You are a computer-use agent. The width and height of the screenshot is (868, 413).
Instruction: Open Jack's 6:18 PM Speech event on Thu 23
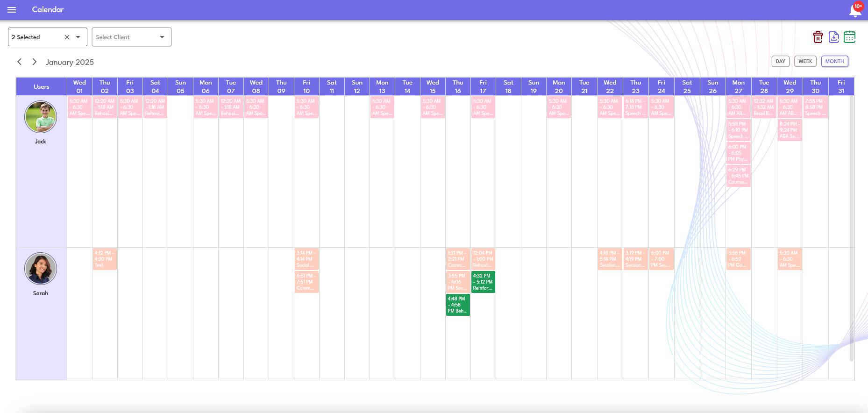[x=636, y=107]
